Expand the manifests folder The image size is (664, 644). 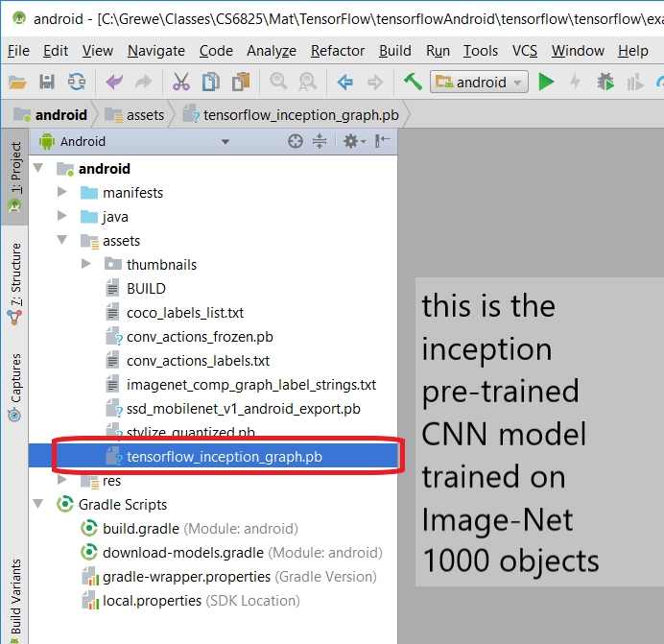62,193
